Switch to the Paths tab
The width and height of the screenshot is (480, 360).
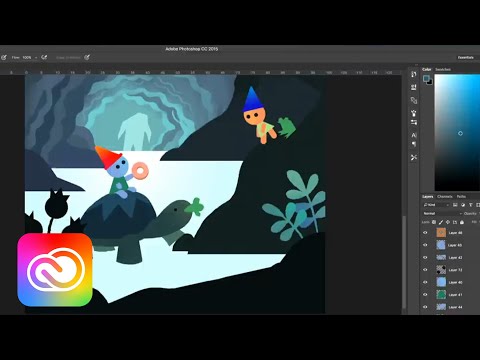[461, 196]
